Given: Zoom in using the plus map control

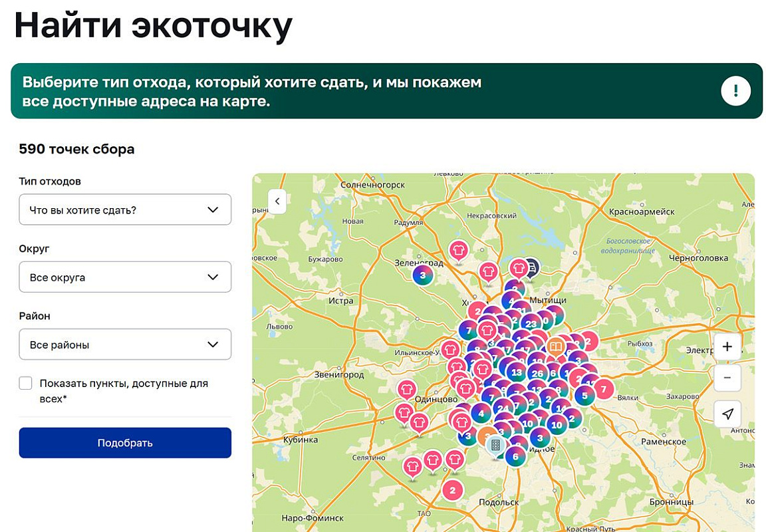Looking at the screenshot, I should 727,346.
